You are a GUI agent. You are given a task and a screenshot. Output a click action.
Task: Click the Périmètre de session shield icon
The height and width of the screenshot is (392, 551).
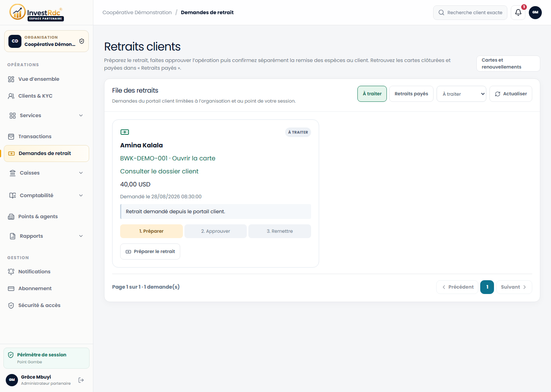tap(11, 355)
